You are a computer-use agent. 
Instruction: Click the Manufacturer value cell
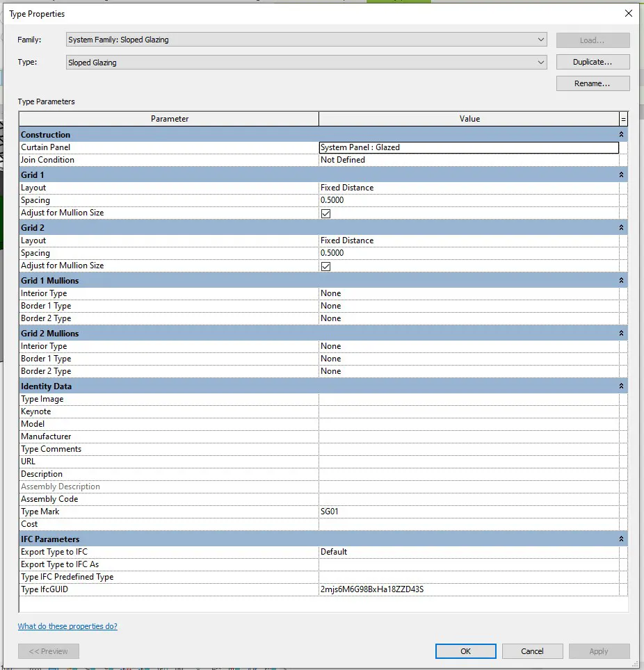(469, 436)
